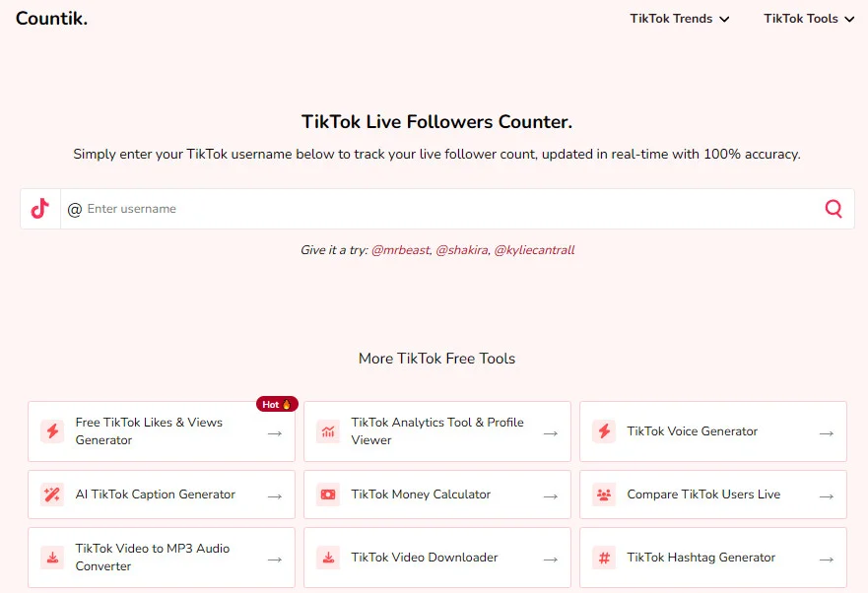868x593 pixels.
Task: Expand the TikTok Trends chevron
Action: 724,20
